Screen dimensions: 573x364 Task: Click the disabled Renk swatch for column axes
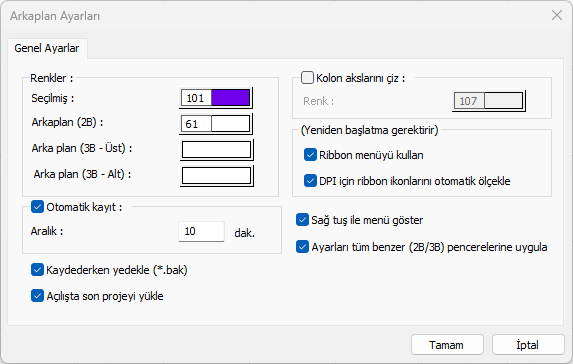pyautogui.click(x=504, y=101)
